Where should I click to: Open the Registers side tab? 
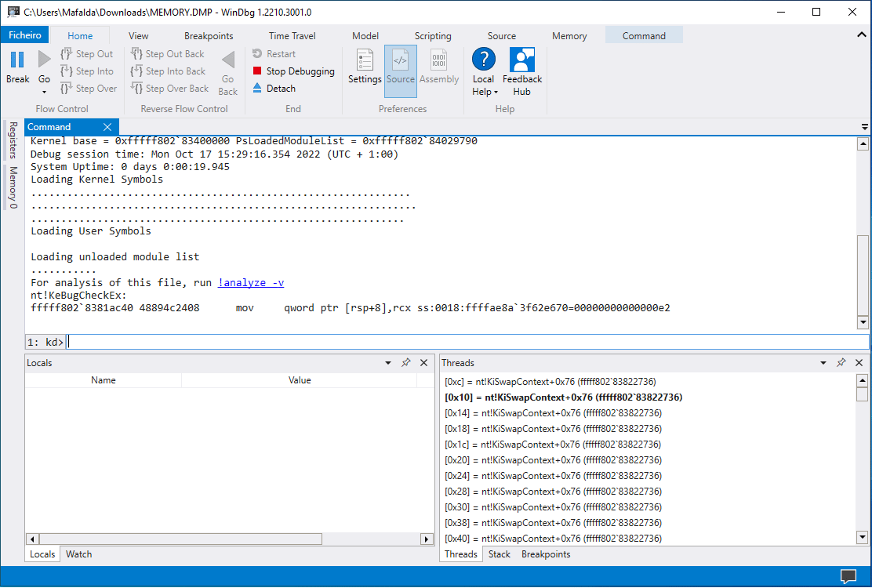click(13, 140)
